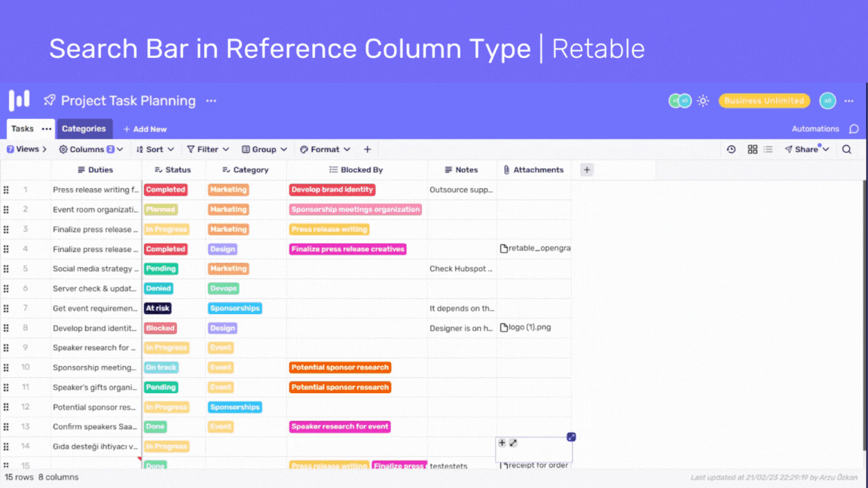Click the collaborator avatars group
This screenshot has height=488, width=868.
[680, 101]
